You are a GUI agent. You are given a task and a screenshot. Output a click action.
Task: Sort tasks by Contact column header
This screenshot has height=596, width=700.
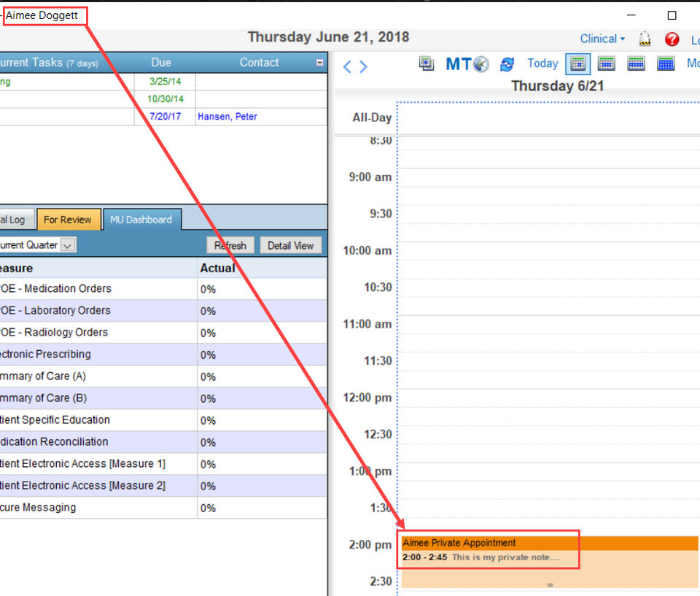click(x=259, y=63)
